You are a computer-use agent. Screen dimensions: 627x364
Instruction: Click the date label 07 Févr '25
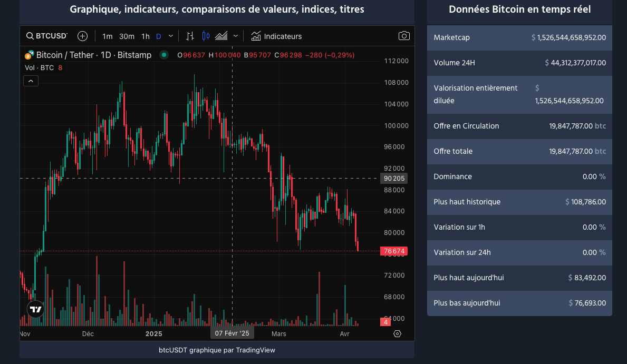pyautogui.click(x=232, y=333)
